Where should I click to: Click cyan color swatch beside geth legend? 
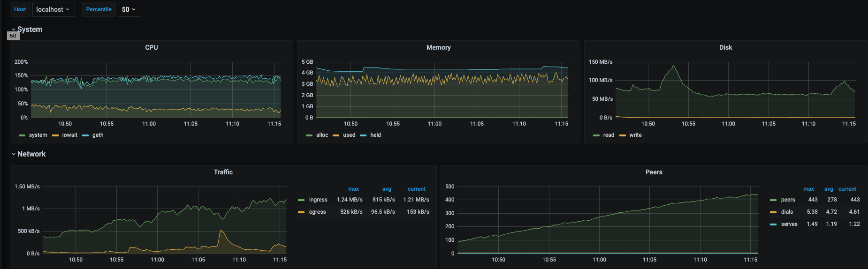(85, 135)
